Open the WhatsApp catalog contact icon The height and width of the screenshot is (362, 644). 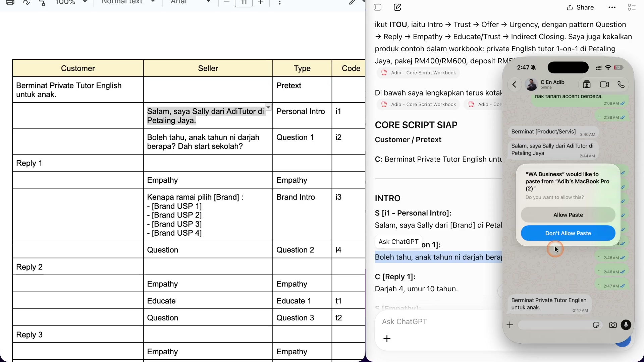click(x=587, y=84)
